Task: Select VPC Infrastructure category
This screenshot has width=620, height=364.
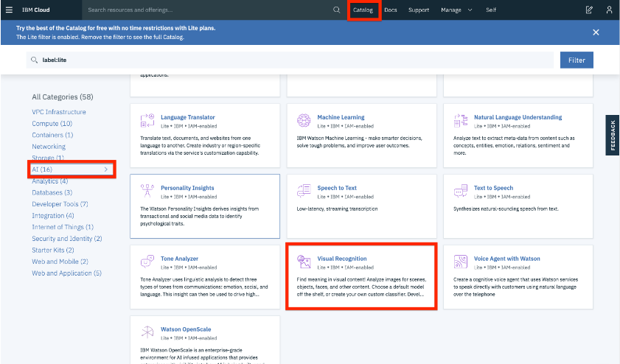Action: [59, 112]
